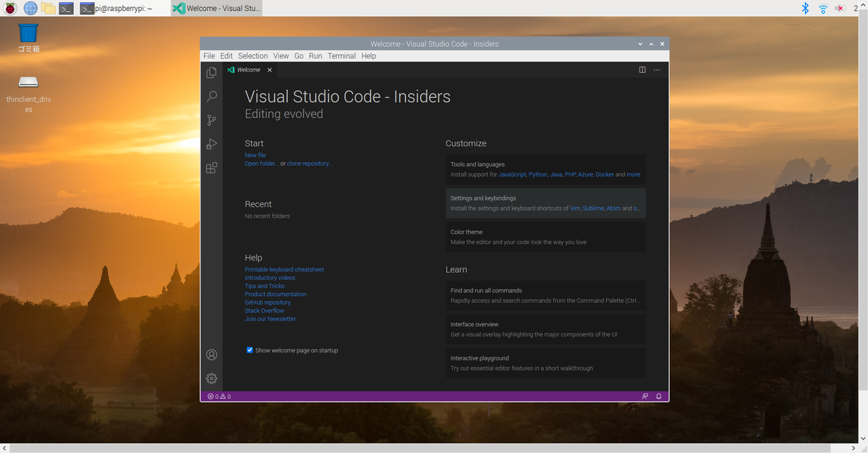Open Product documentation link

(x=276, y=295)
